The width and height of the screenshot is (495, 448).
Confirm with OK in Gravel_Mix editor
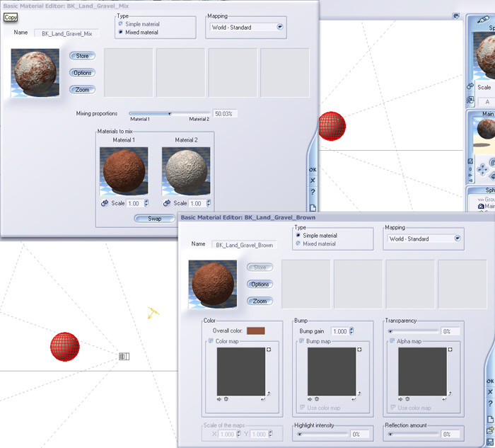tap(313, 170)
